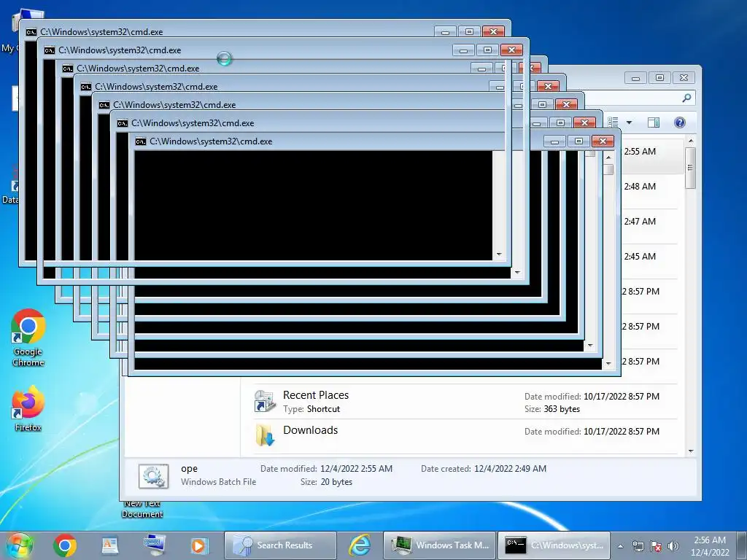The width and height of the screenshot is (747, 560).
Task: Change view icon in Explorer toolbar
Action: click(613, 122)
